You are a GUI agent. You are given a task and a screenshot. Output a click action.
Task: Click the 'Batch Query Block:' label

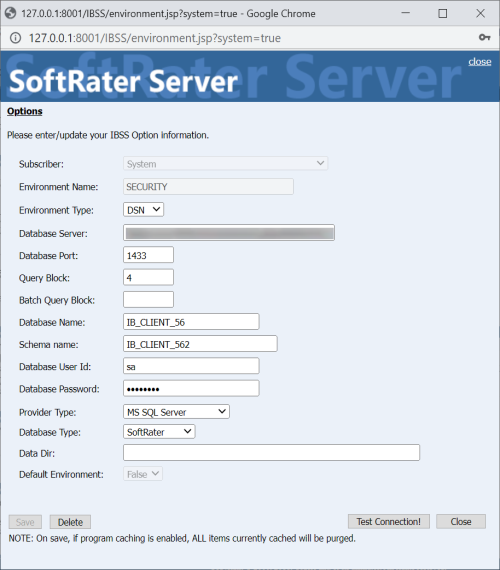coord(57,300)
